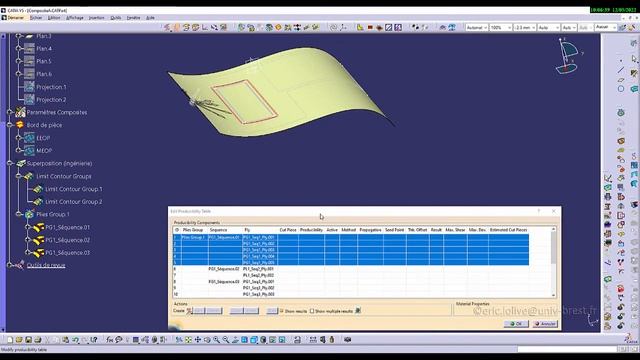640x360 pixels.
Task: Click the Outils de revue tree link
Action: [46, 265]
